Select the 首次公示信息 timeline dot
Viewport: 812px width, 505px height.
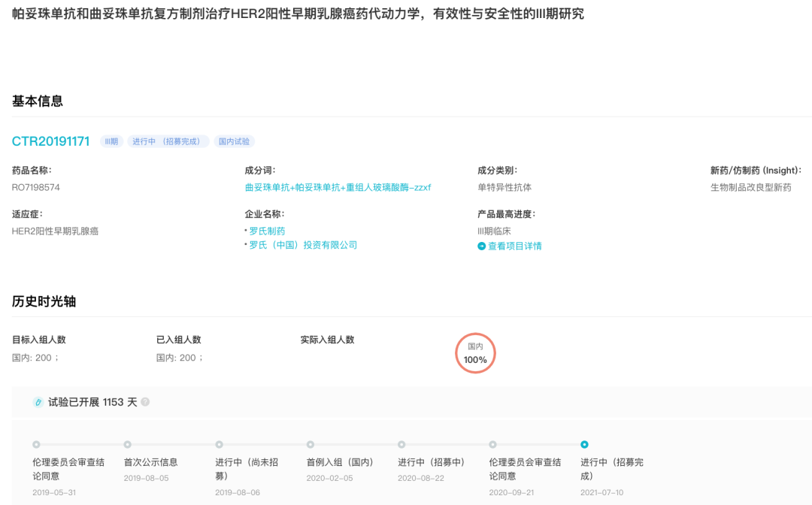(x=128, y=444)
